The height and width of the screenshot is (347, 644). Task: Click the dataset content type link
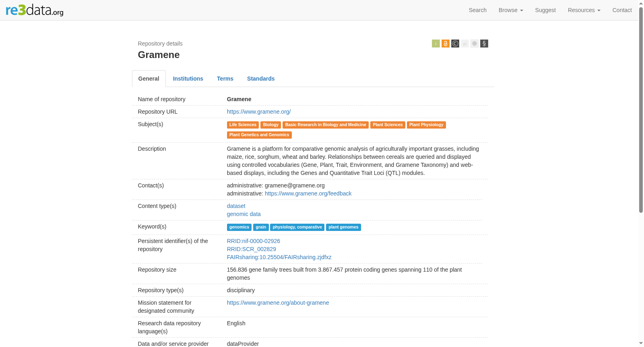click(x=236, y=206)
